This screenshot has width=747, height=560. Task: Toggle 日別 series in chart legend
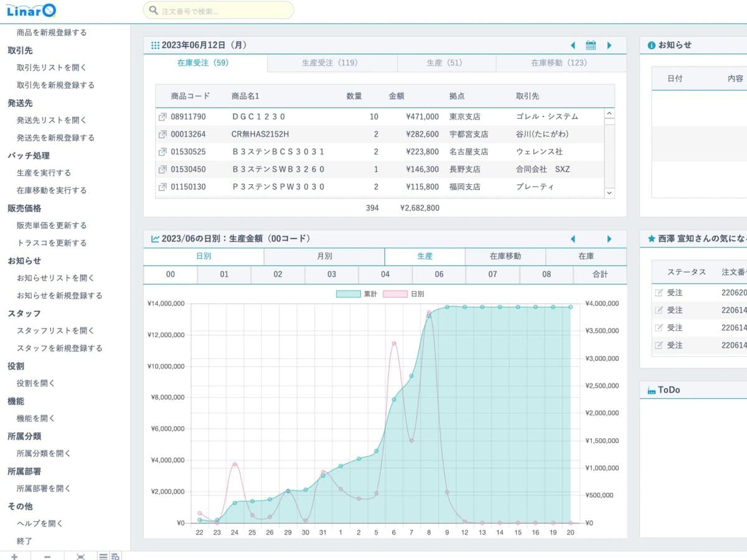click(404, 294)
